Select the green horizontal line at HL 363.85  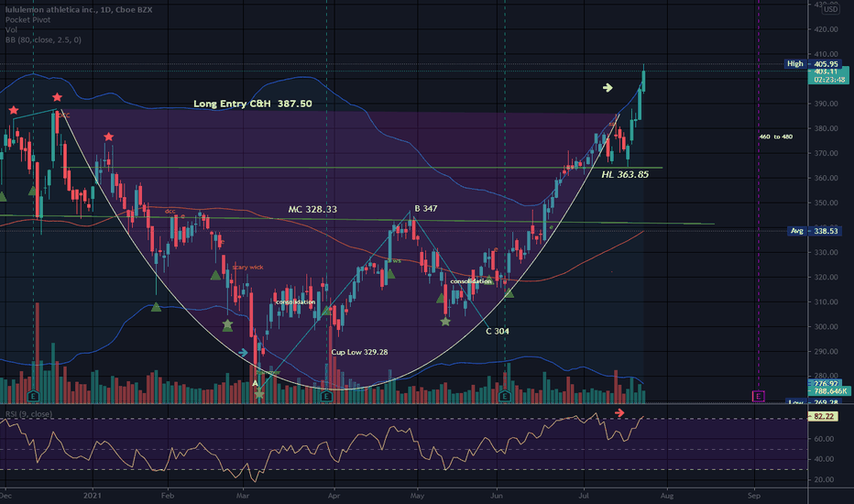[x=364, y=168]
